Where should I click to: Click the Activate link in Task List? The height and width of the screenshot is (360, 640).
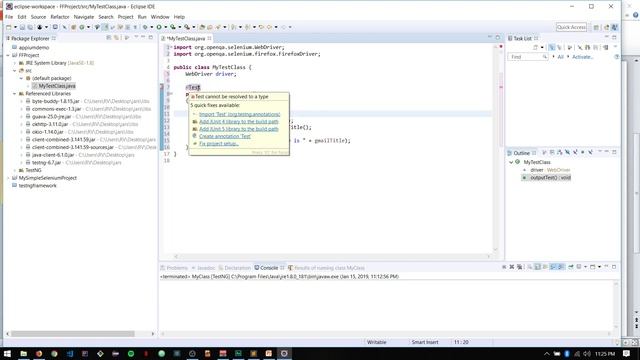click(x=582, y=57)
